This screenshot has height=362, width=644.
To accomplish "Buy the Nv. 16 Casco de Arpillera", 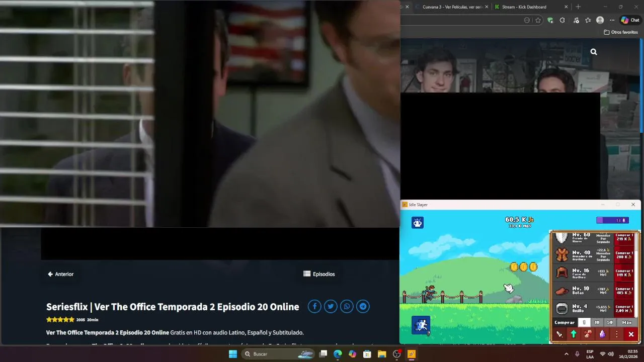I will (x=624, y=273).
